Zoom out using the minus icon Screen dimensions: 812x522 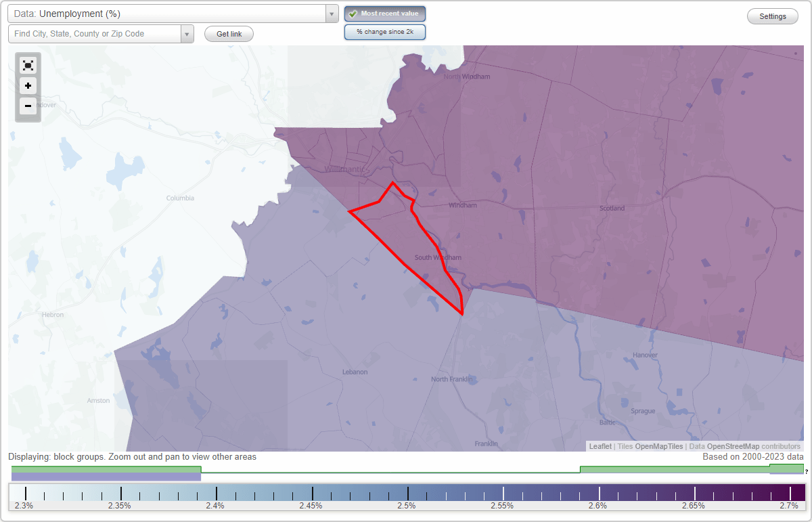pyautogui.click(x=28, y=106)
